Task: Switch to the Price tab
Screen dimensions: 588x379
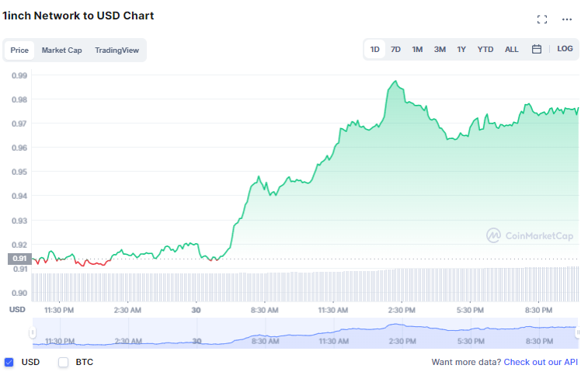Action: click(x=19, y=50)
